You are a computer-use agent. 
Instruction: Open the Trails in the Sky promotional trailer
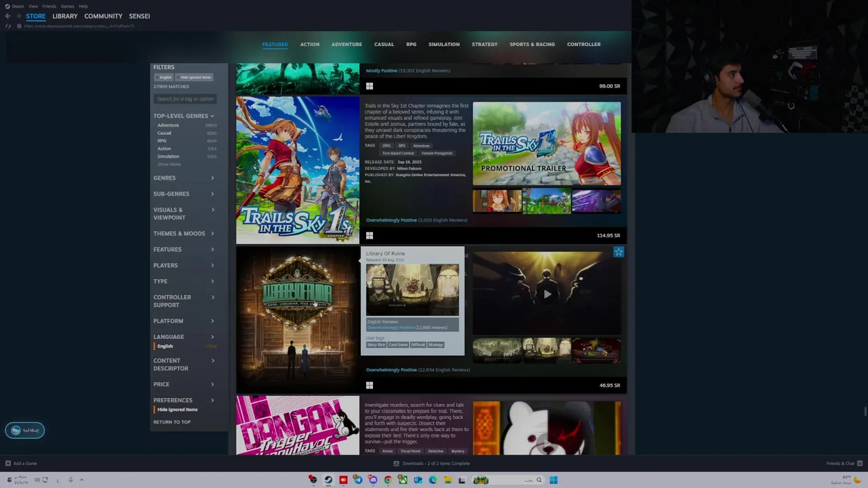click(547, 144)
